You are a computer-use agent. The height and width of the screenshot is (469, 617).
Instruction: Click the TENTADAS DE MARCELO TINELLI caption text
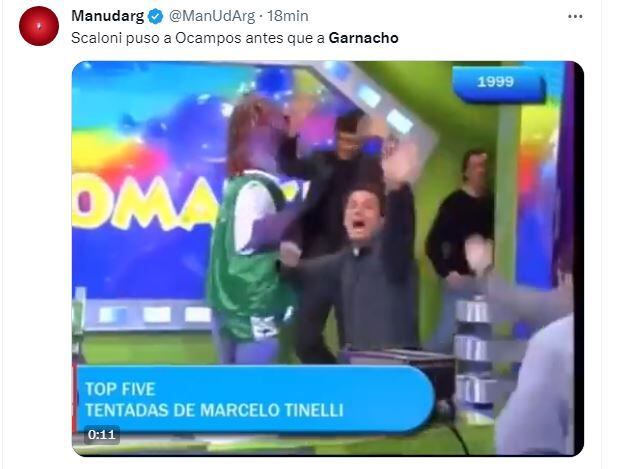pyautogui.click(x=214, y=410)
